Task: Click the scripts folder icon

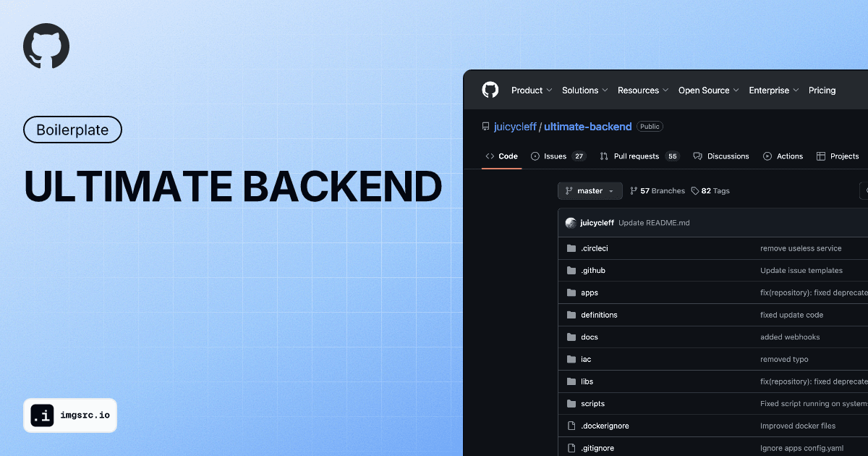Action: [571, 404]
